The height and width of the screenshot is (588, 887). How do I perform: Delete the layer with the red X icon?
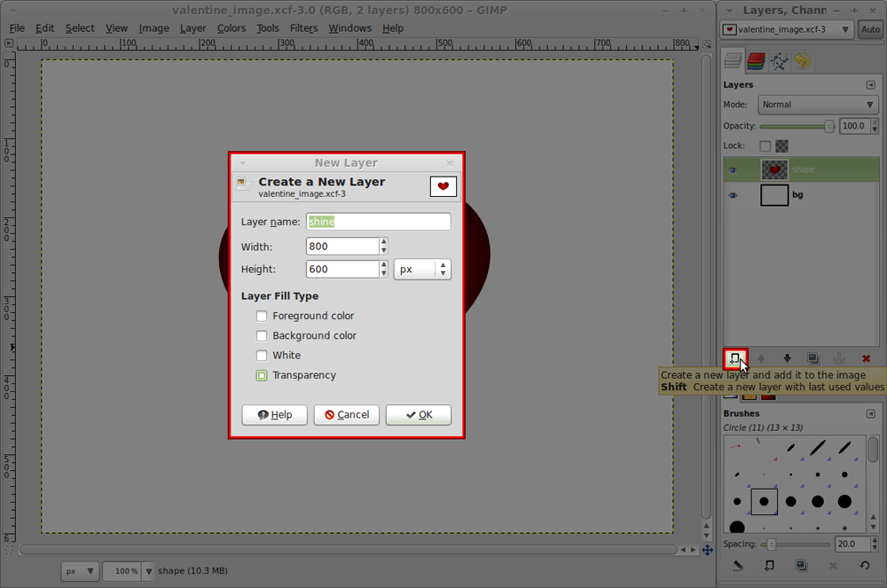point(866,358)
